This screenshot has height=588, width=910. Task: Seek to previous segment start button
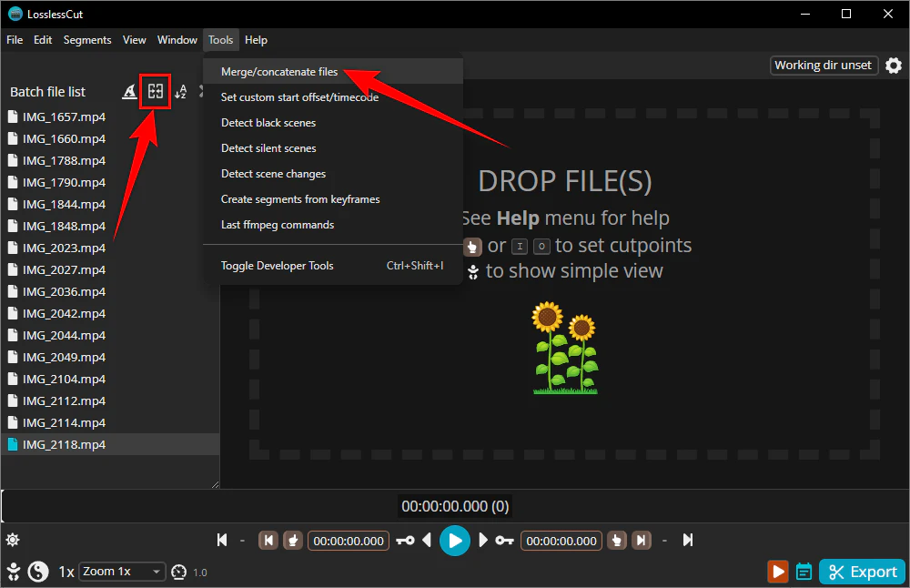click(x=268, y=541)
